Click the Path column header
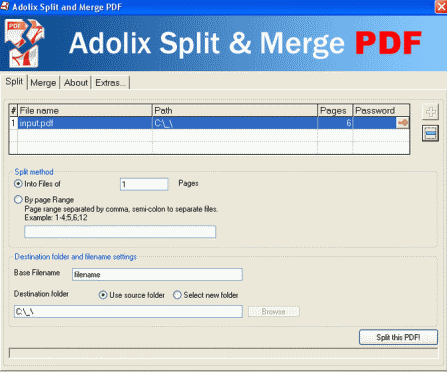Image resolution: width=447 pixels, height=372 pixels. click(235, 110)
